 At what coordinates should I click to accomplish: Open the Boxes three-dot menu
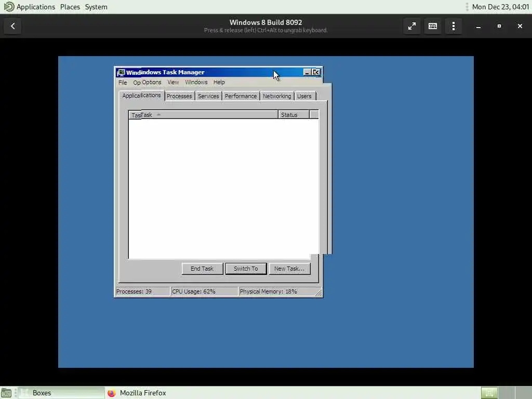[454, 26]
